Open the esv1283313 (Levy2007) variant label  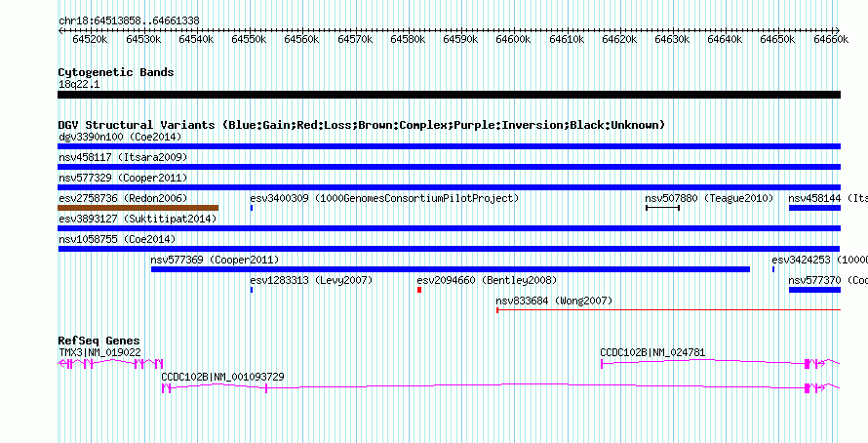pos(311,280)
